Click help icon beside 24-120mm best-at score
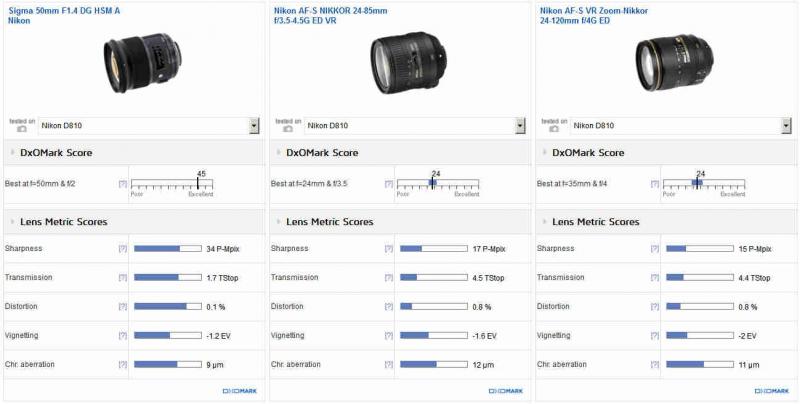800x404 pixels. (655, 184)
